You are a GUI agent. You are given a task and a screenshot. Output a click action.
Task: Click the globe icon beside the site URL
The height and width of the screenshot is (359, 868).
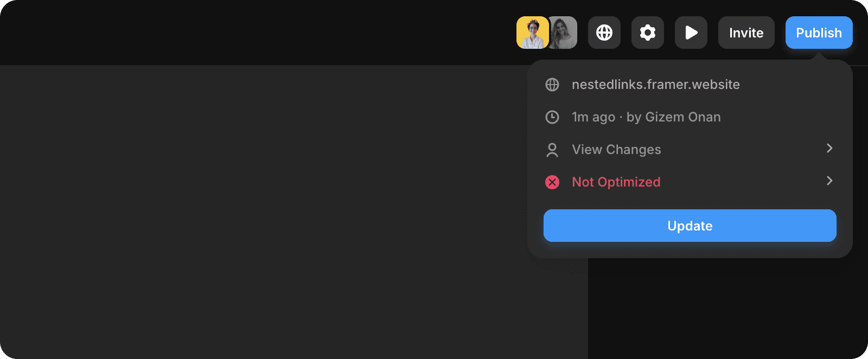(x=552, y=85)
